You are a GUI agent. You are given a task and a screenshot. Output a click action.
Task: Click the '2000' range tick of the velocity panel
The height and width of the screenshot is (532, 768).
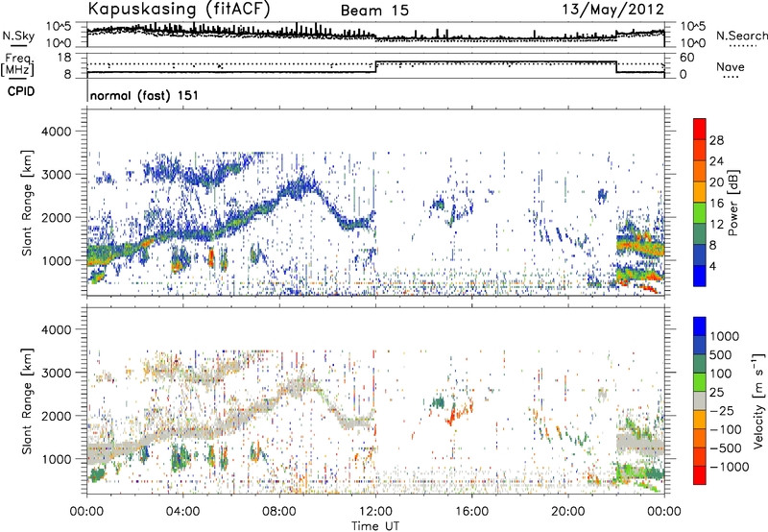pos(58,416)
